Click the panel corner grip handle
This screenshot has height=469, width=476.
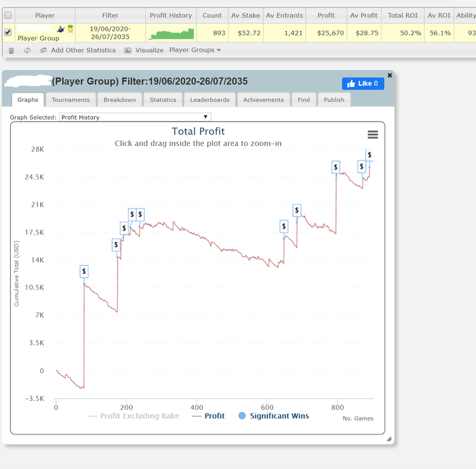[x=389, y=438]
